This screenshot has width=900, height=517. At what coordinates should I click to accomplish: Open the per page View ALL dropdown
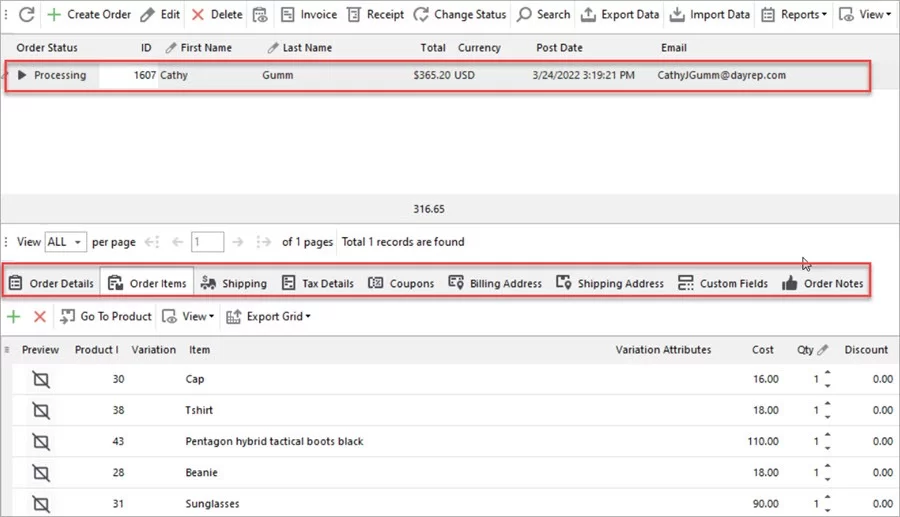tap(66, 242)
